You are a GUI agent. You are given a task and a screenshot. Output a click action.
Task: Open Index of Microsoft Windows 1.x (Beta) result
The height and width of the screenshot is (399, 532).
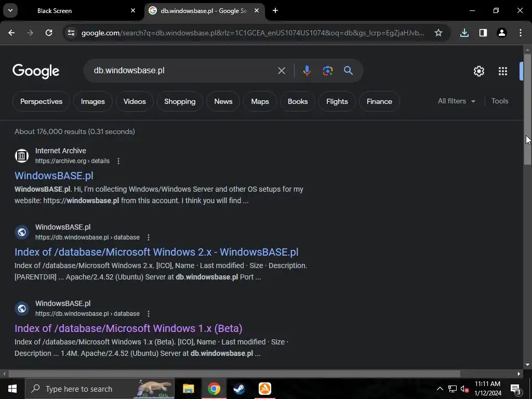pos(128,328)
